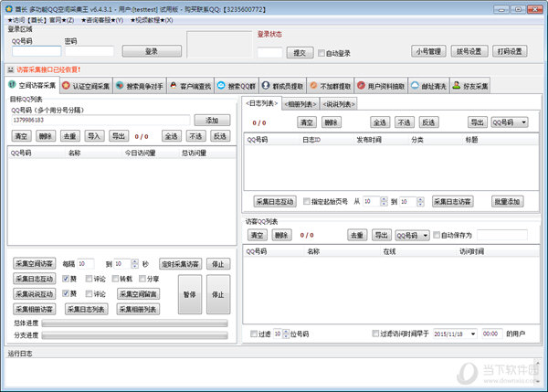Viewport: 548px width, 392px height.
Task: Click the 总体进度 progress bar
Action: click(x=135, y=323)
